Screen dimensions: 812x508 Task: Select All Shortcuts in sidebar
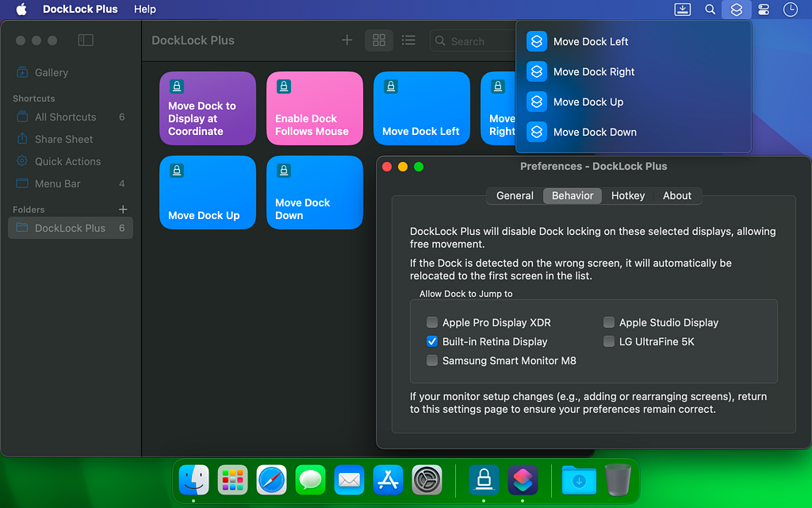71,117
